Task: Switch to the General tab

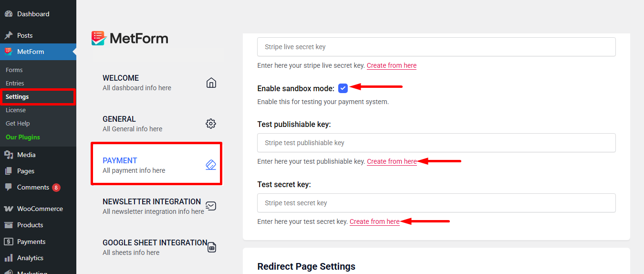Action: (119, 119)
